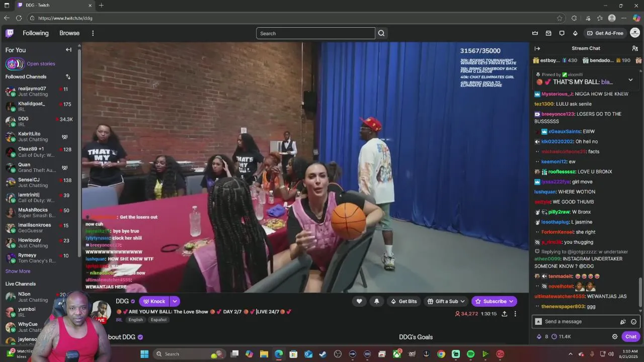Click Open stories link
This screenshot has width=644, height=362.
(41, 64)
